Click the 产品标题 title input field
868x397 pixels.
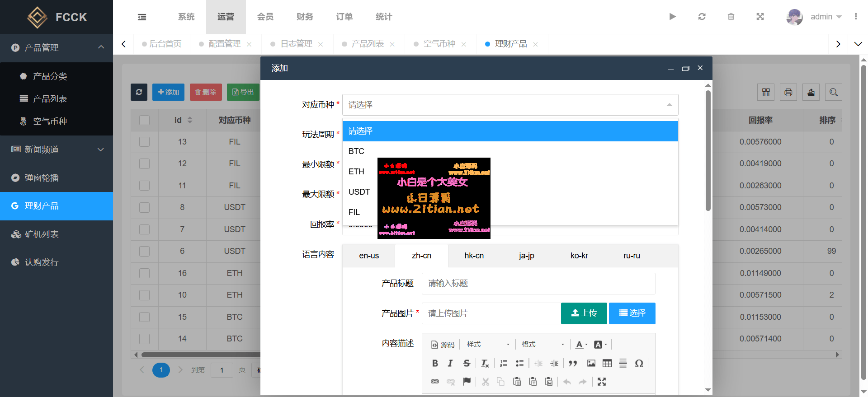pos(538,283)
